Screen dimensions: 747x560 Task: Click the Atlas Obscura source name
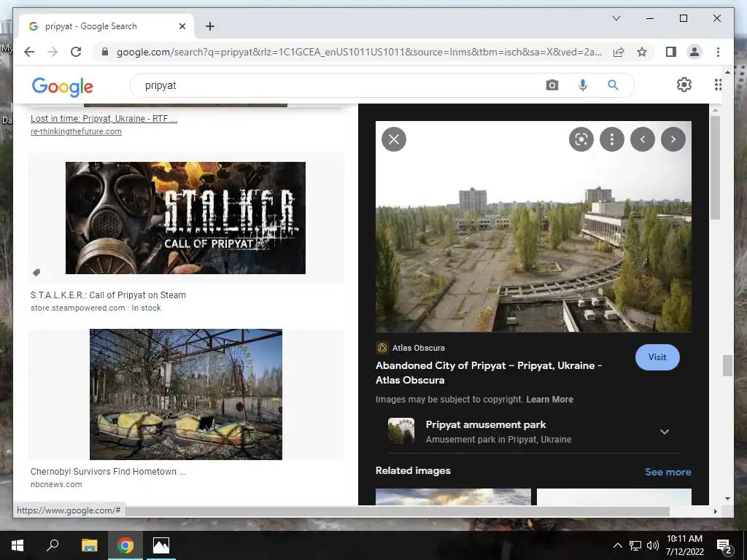point(418,348)
